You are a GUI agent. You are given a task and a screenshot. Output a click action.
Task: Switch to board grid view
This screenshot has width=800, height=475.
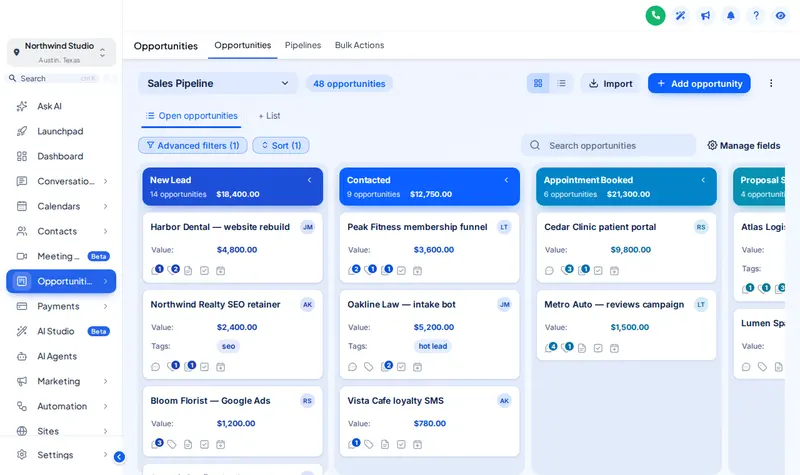(x=538, y=83)
